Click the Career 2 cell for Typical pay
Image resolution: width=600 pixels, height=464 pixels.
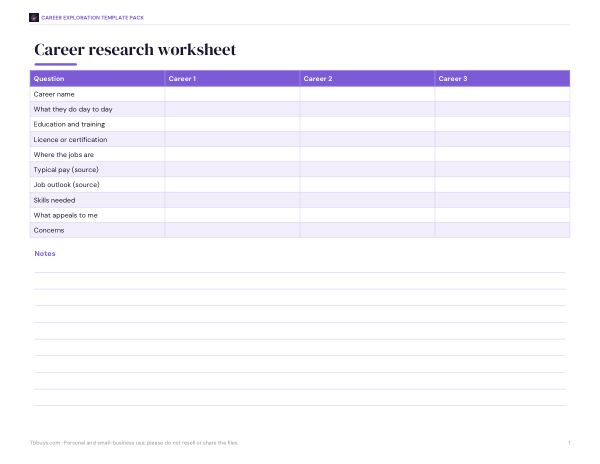pyautogui.click(x=367, y=169)
